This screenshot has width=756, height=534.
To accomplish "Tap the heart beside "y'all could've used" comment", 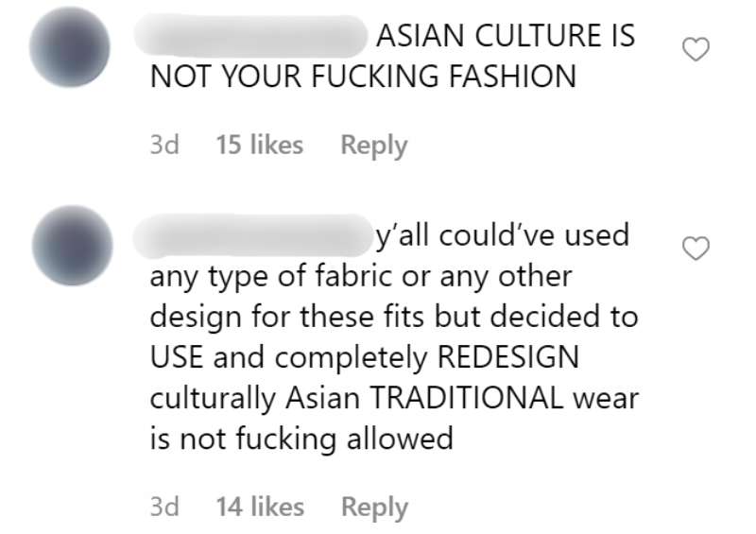I will (696, 249).
